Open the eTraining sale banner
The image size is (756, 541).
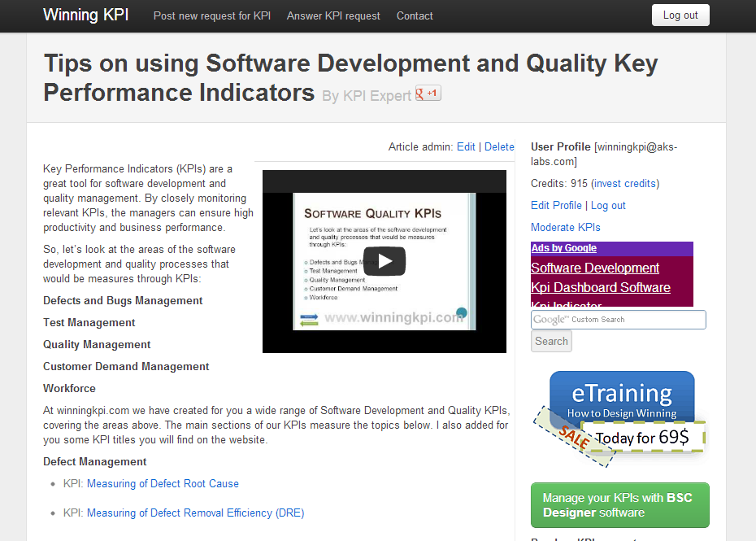(x=619, y=418)
